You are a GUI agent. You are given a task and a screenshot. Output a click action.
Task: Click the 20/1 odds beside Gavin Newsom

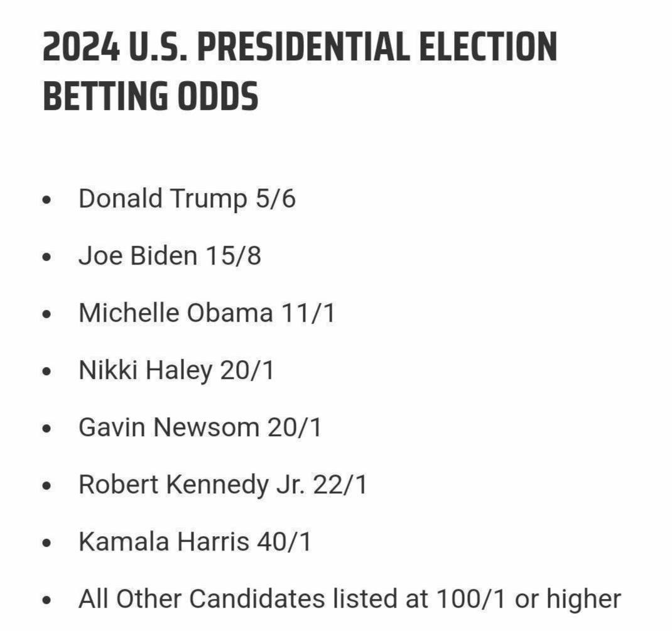(x=294, y=427)
